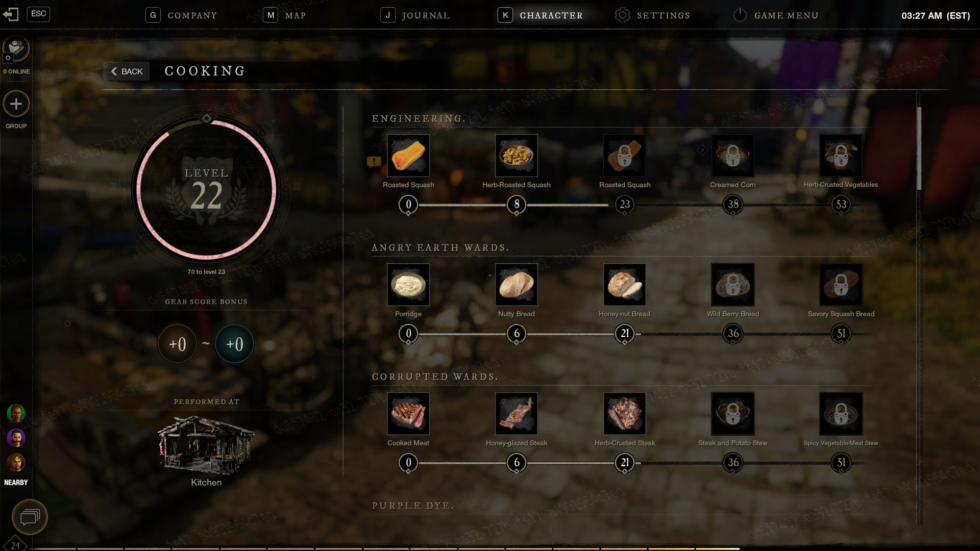Select the Honey-glazed Steak recipe icon
The height and width of the screenshot is (551, 980).
pyautogui.click(x=516, y=414)
